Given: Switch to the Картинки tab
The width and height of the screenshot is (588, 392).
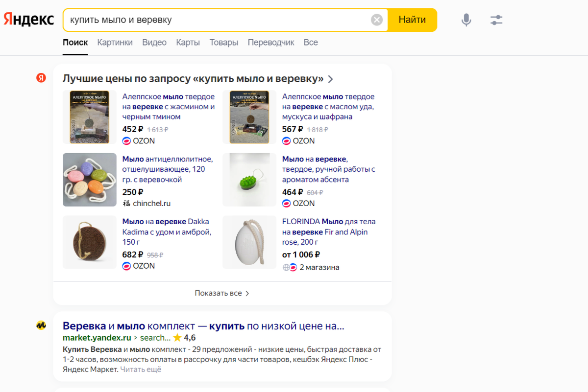Looking at the screenshot, I should click(x=115, y=43).
